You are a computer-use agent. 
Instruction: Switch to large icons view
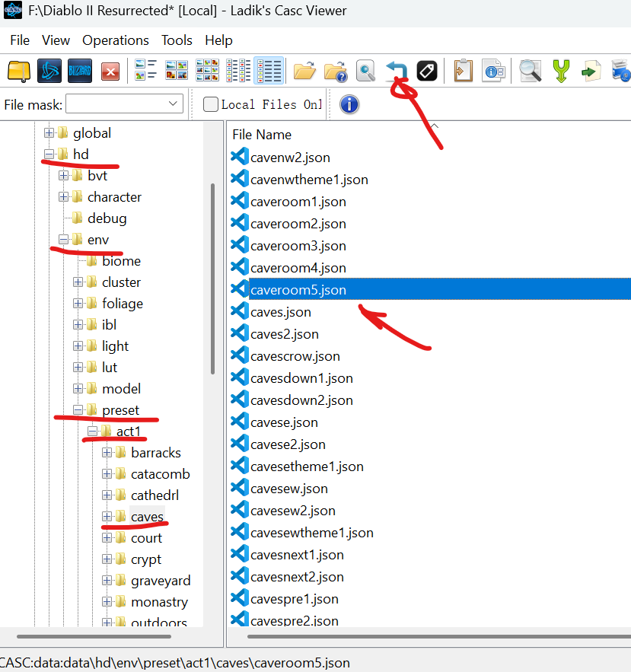[x=177, y=70]
